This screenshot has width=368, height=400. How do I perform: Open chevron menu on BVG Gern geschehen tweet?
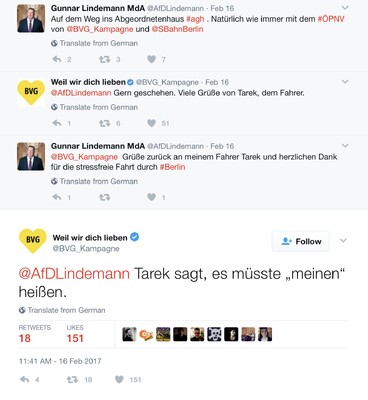pos(345,81)
